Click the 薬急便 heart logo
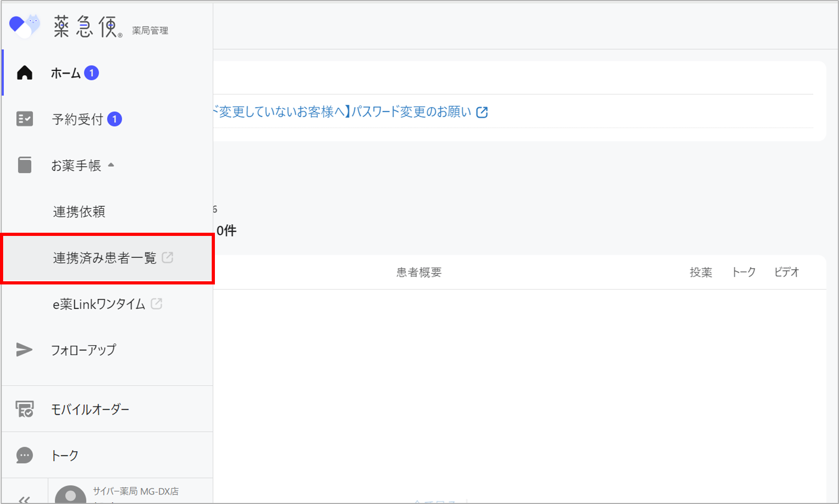 coord(24,25)
